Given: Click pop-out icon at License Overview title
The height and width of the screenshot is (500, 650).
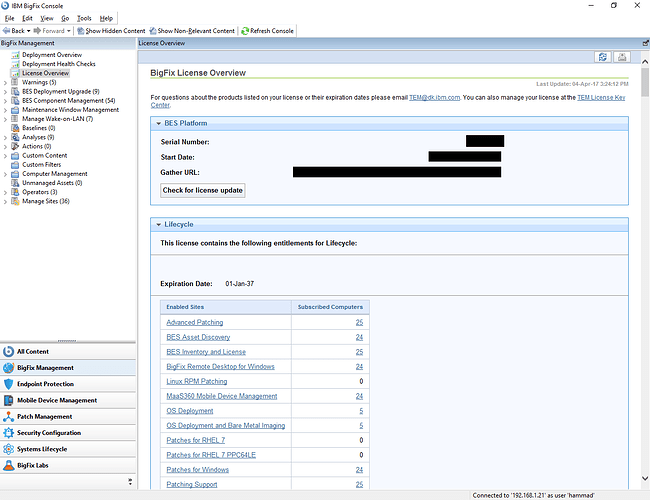Looking at the screenshot, I should (x=645, y=43).
